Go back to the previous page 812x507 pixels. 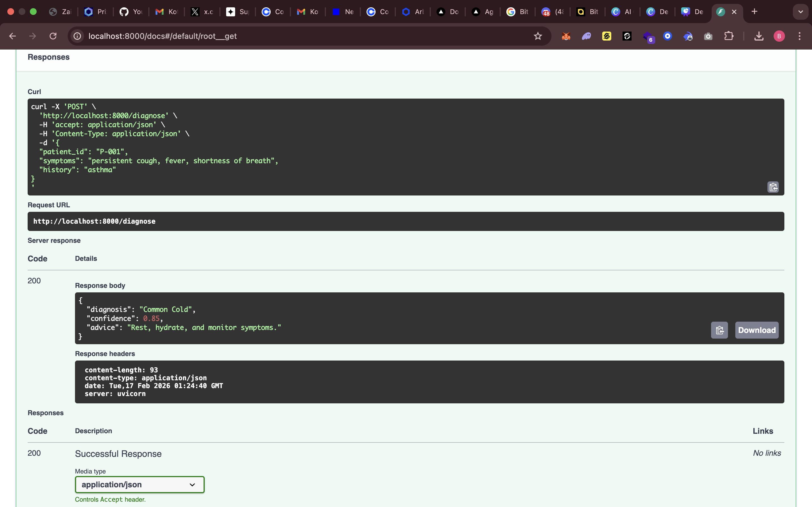tap(12, 36)
